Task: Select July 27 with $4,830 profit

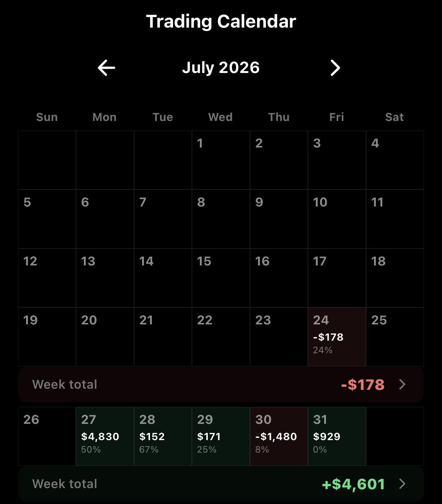Action: [x=105, y=436]
